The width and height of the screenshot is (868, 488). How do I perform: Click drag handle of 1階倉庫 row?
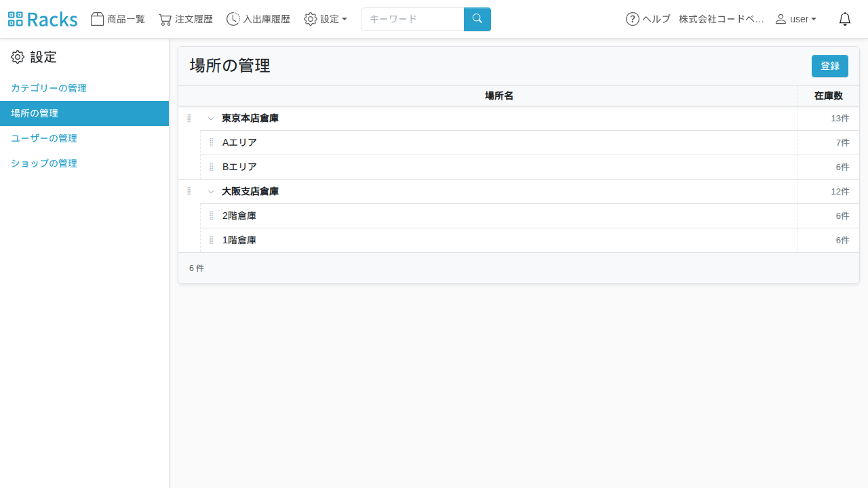pyautogui.click(x=211, y=241)
